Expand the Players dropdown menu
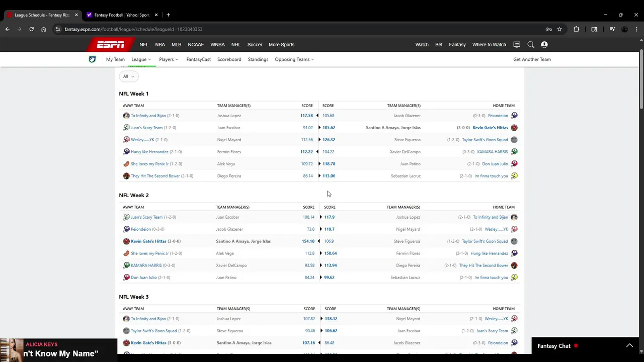644x362 pixels. pos(169,59)
